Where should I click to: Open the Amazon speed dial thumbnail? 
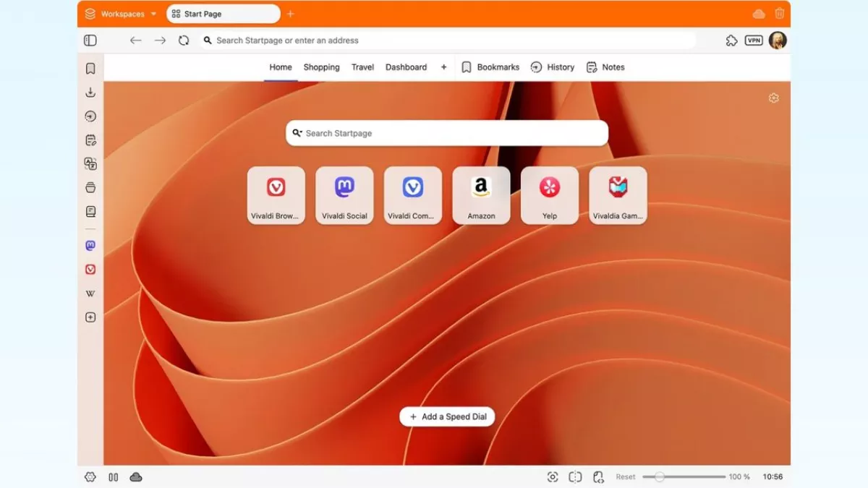click(x=481, y=195)
